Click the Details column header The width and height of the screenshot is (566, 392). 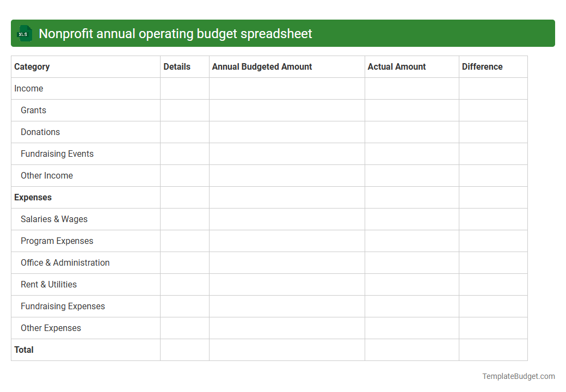point(177,66)
